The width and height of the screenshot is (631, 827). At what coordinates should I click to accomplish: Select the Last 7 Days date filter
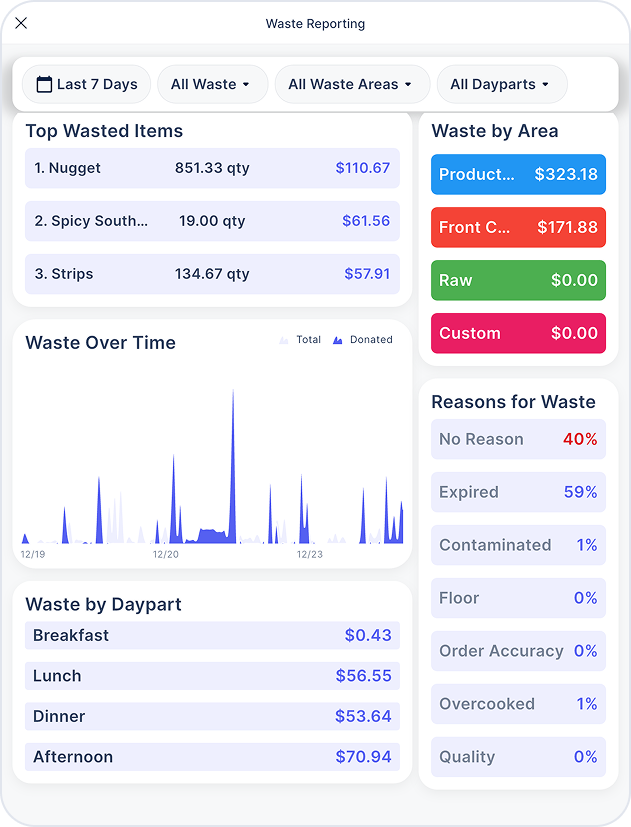pos(87,84)
